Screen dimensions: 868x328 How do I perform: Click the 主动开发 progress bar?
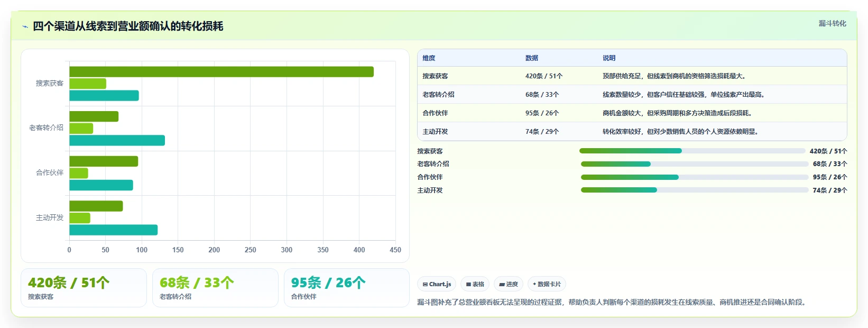pos(695,190)
